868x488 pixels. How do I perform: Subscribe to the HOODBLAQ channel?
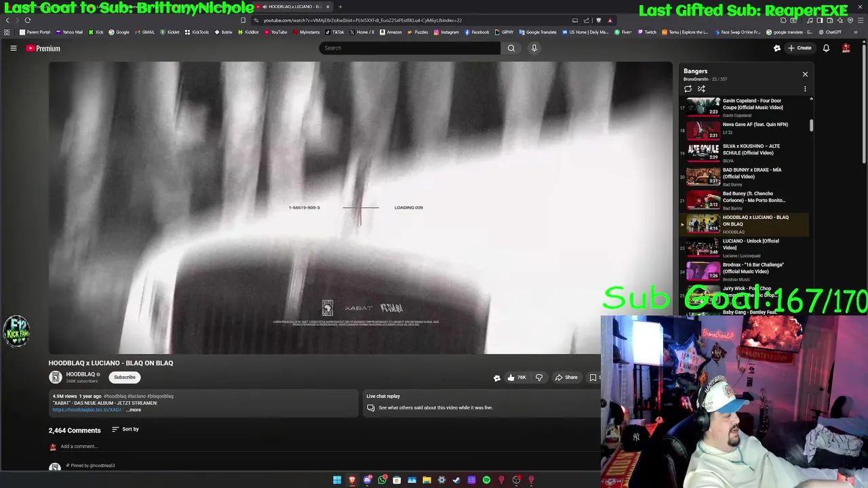125,378
